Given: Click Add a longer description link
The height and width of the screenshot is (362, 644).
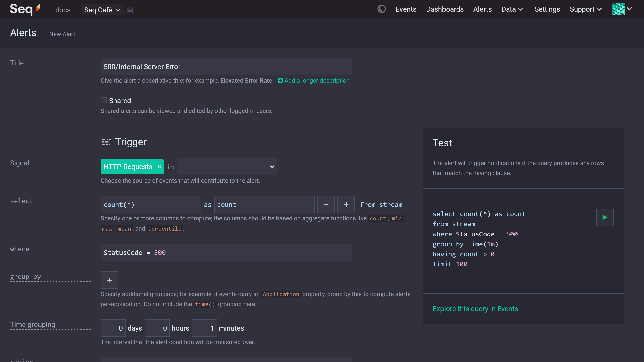Looking at the screenshot, I should (x=317, y=80).
